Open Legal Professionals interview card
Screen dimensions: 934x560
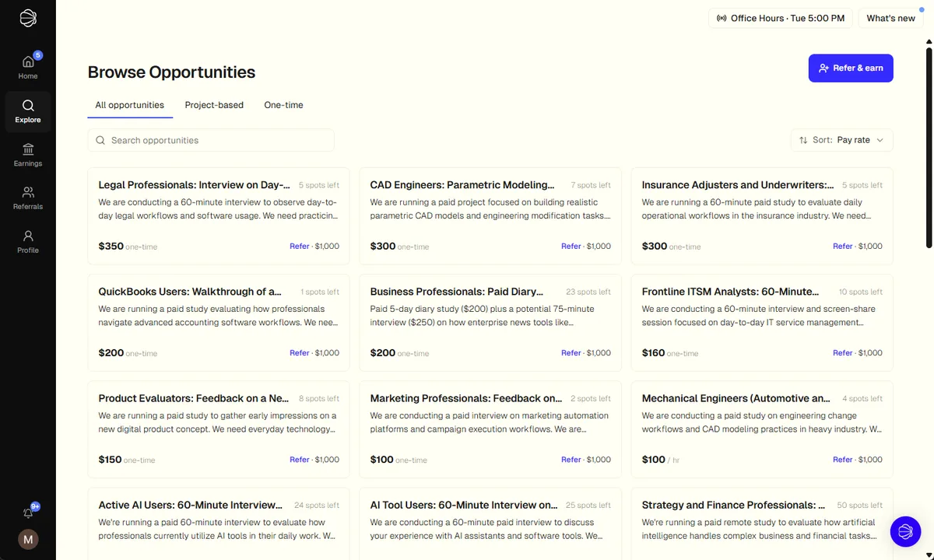pos(219,216)
